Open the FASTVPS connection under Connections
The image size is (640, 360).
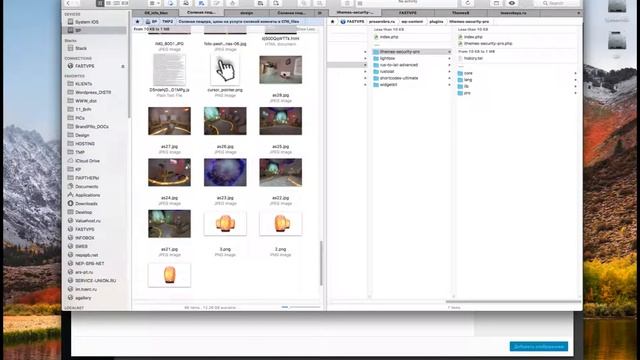coord(84,66)
